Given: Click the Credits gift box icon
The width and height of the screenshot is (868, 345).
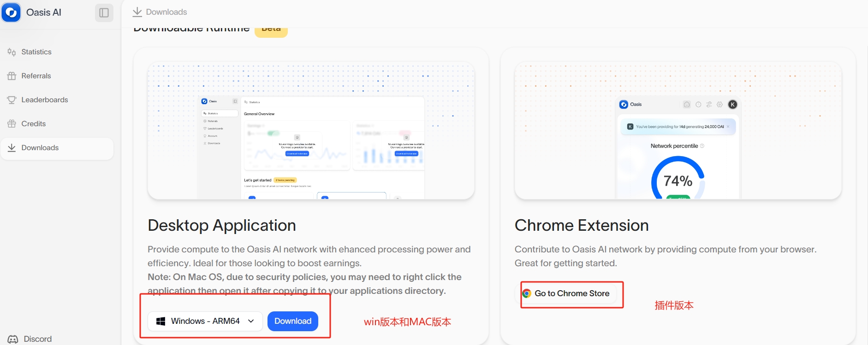Looking at the screenshot, I should pyautogui.click(x=12, y=124).
